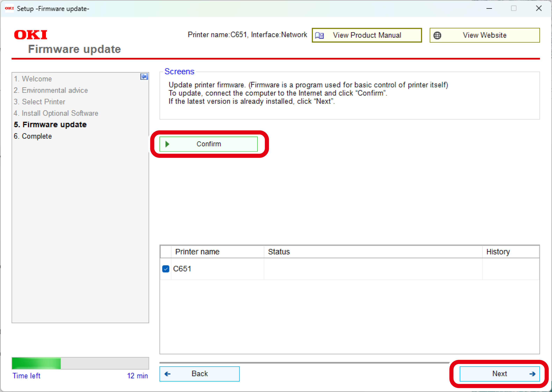Click the History column header
The image size is (552, 392).
click(511, 252)
